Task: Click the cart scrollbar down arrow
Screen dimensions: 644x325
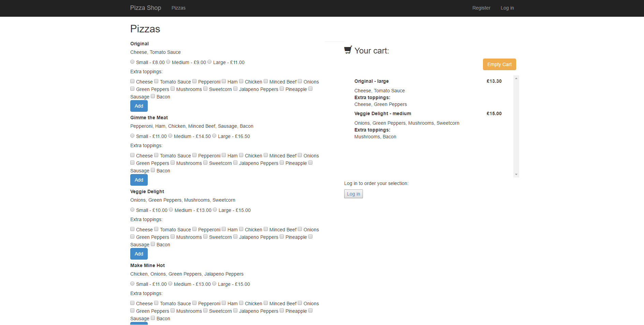Action: click(x=516, y=174)
